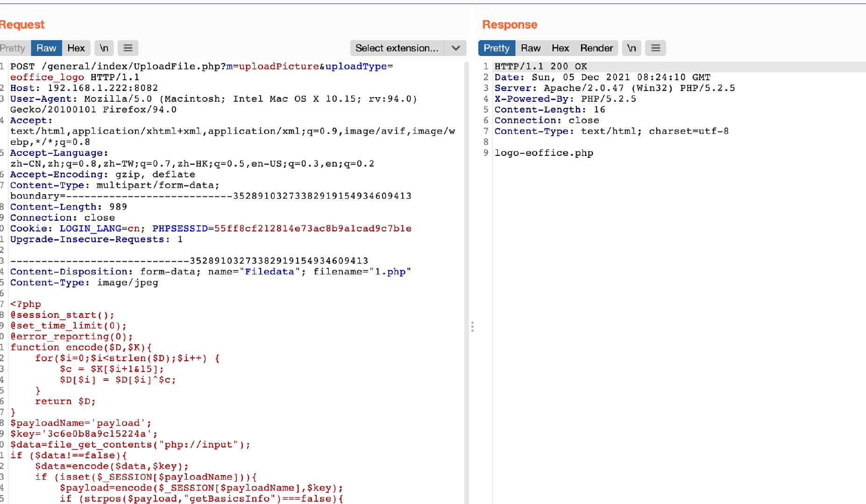Open Response hamburger options menu
The height and width of the screenshot is (504, 866).
pos(656,48)
